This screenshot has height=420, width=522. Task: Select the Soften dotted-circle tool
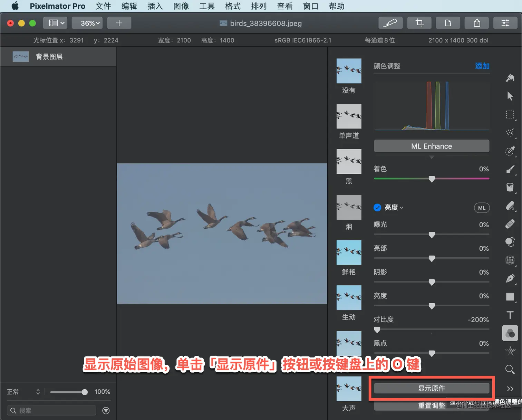click(x=510, y=260)
